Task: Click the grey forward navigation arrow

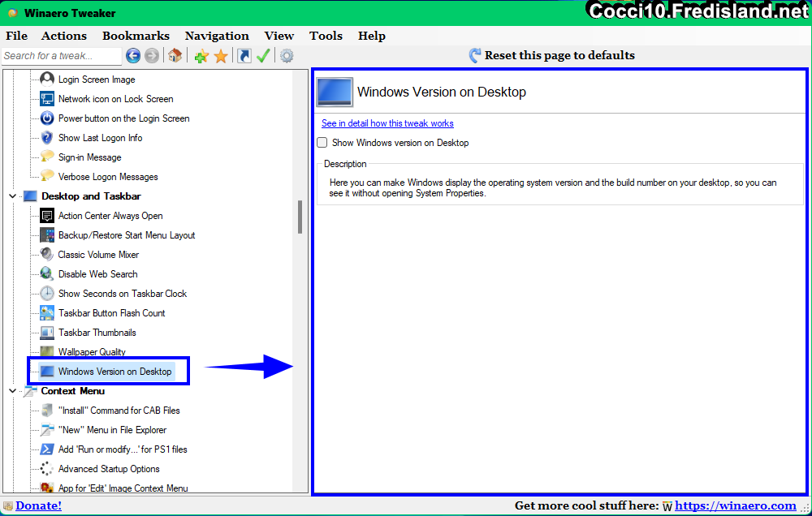Action: tap(152, 55)
